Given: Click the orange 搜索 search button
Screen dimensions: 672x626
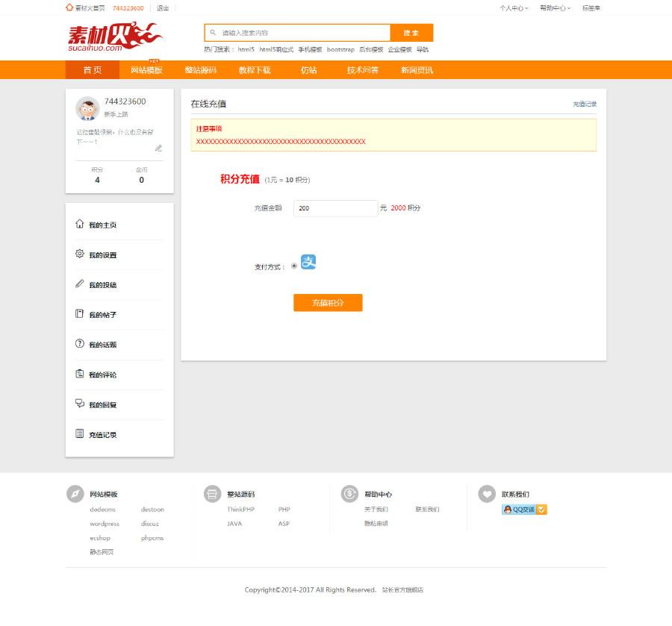Looking at the screenshot, I should coord(411,33).
